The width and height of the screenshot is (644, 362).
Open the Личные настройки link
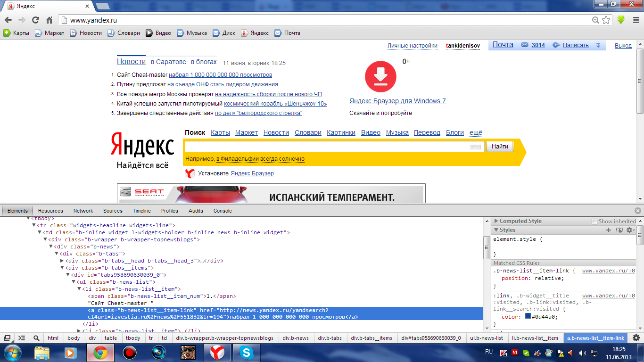tap(412, 46)
